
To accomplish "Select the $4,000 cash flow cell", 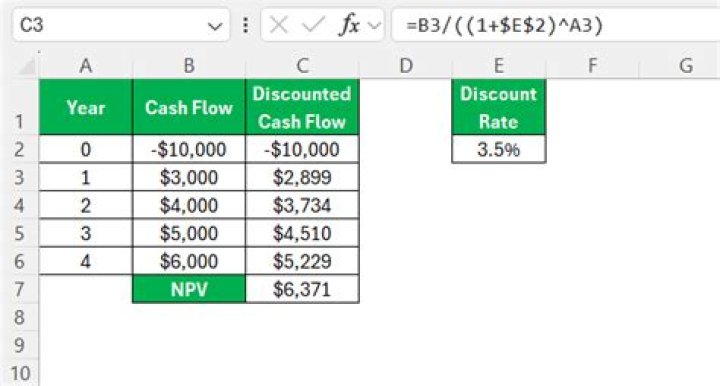I will click(x=189, y=205).
